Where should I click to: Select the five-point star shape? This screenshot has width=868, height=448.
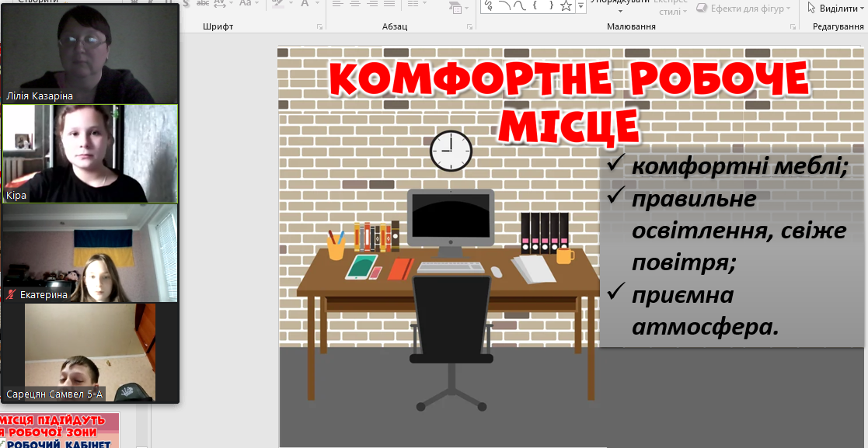566,5
